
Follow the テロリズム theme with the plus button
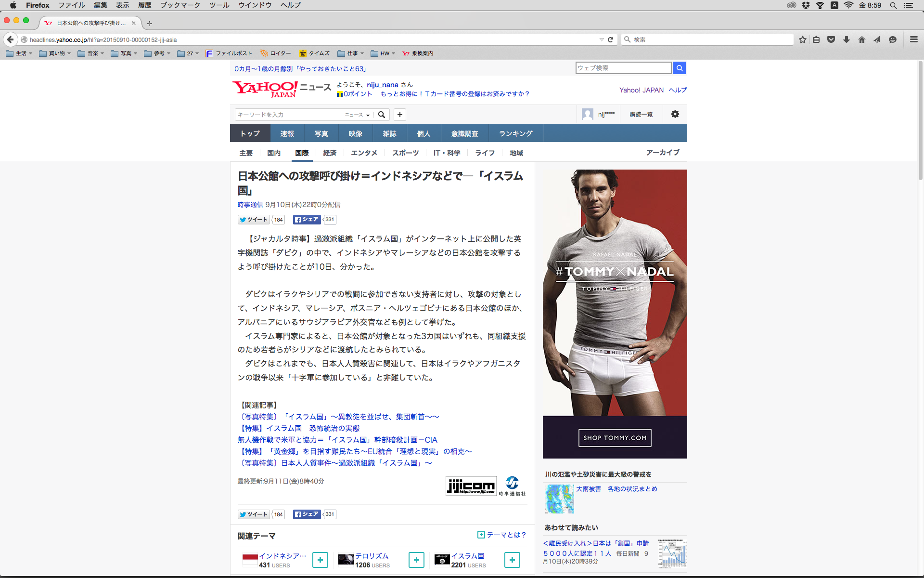[416, 560]
